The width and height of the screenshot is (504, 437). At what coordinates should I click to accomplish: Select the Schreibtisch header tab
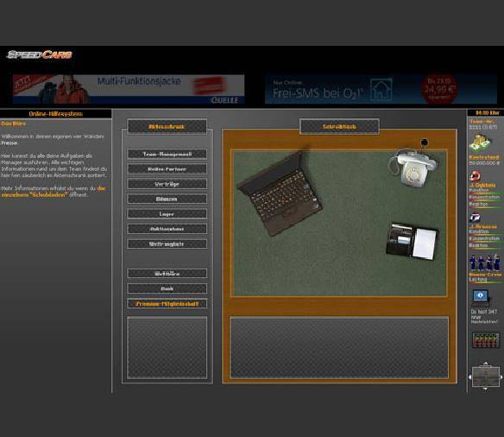(x=339, y=127)
